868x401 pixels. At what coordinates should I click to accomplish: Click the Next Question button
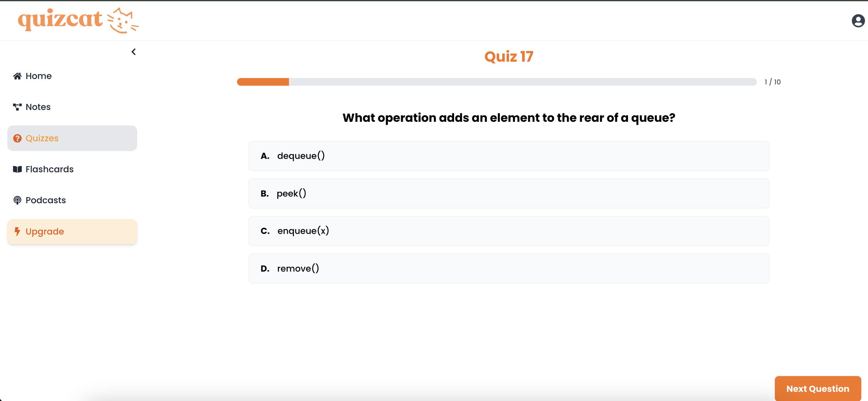pos(817,388)
